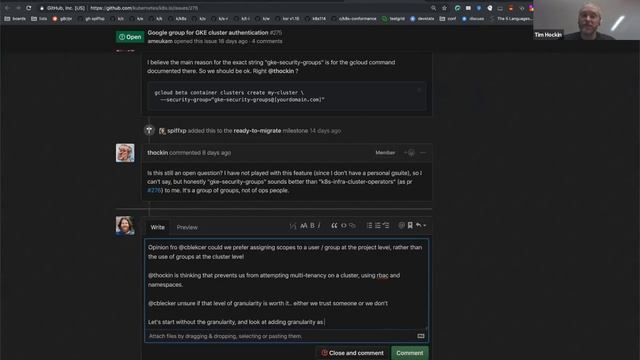Viewport: 640px width, 360px height.
Task: Click the leftmost editor toolbar icon
Action: point(293,226)
